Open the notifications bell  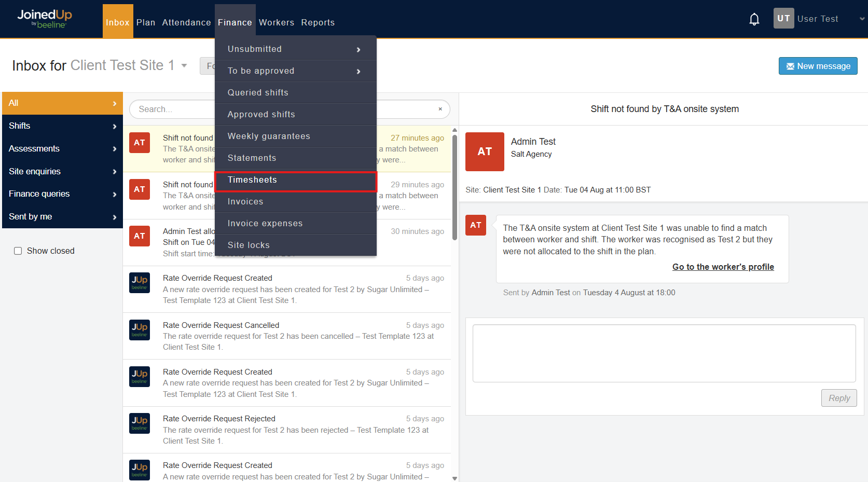pyautogui.click(x=754, y=19)
